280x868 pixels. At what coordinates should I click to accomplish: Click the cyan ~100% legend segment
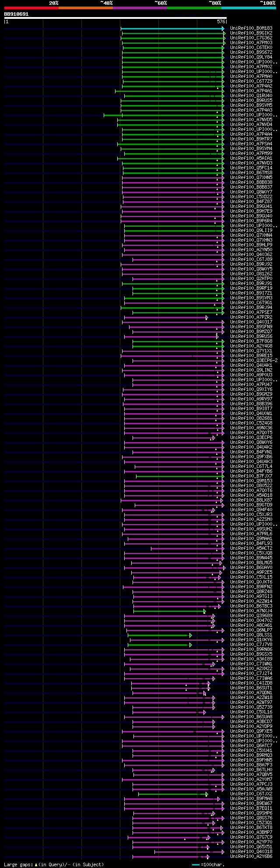[248, 8]
